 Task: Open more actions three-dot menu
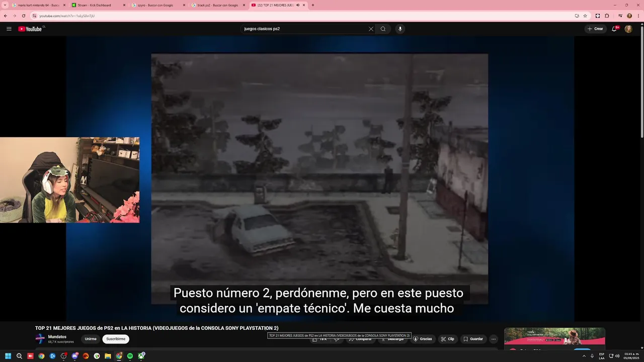pyautogui.click(x=494, y=339)
